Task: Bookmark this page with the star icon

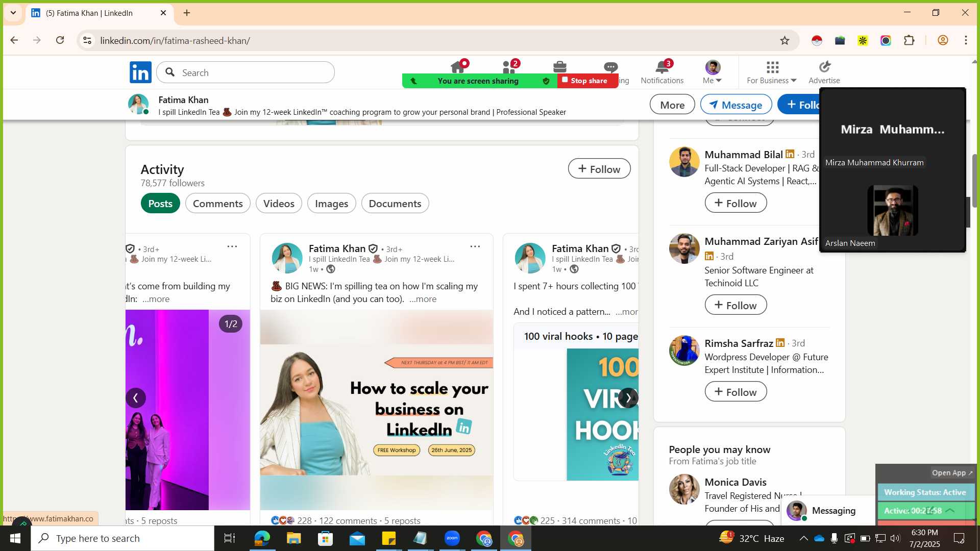Action: click(x=785, y=40)
